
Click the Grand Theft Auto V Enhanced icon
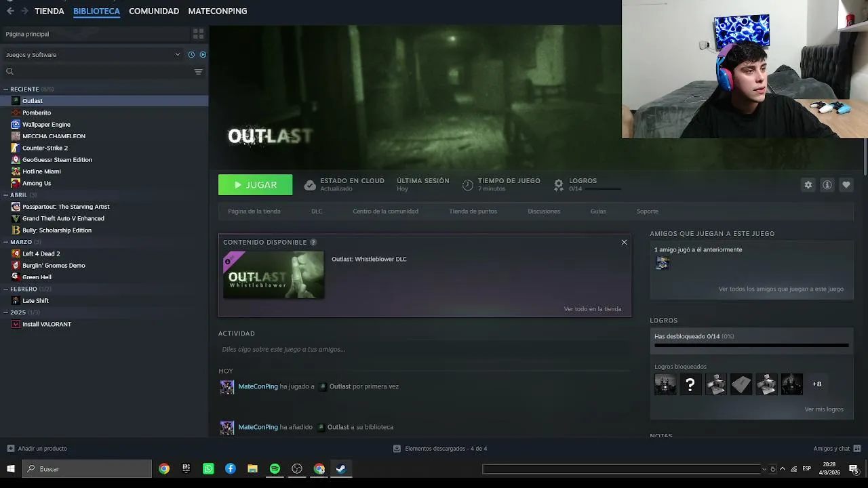pyautogui.click(x=16, y=218)
